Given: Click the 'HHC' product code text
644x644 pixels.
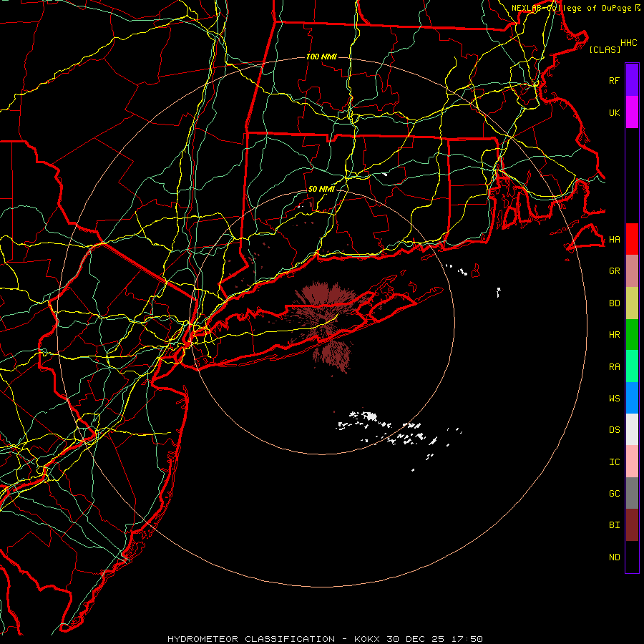Looking at the screenshot, I should [628, 43].
